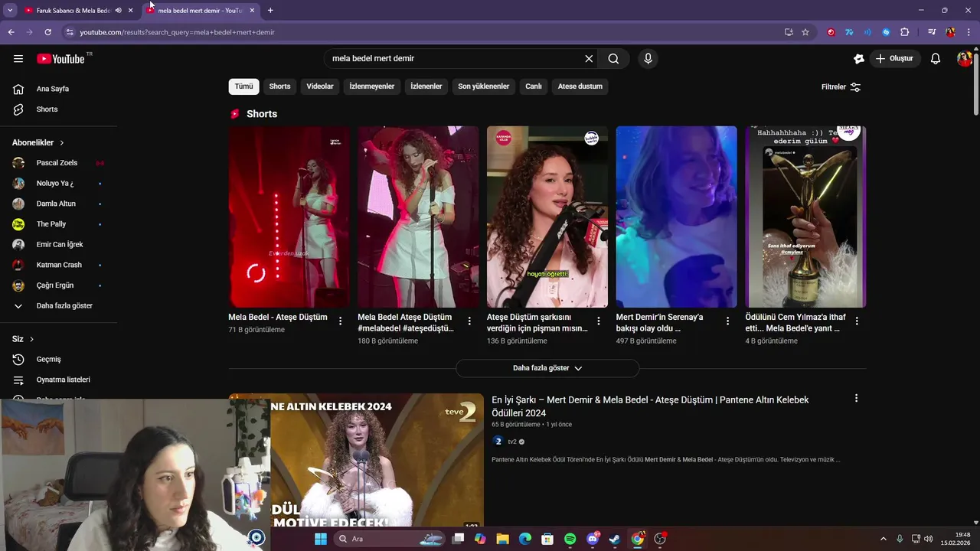Viewport: 980px width, 551px height.
Task: Open the Filtreler dropdown
Action: (x=841, y=87)
